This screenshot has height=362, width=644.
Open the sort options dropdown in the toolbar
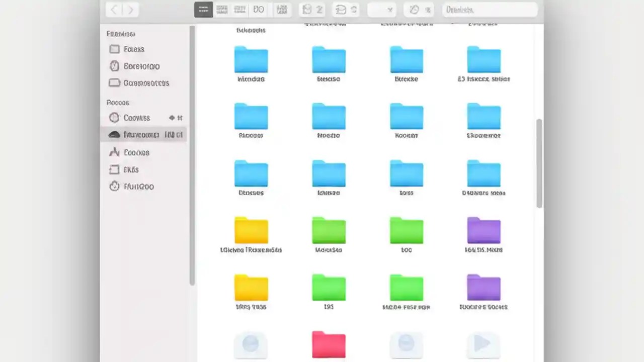click(x=382, y=9)
